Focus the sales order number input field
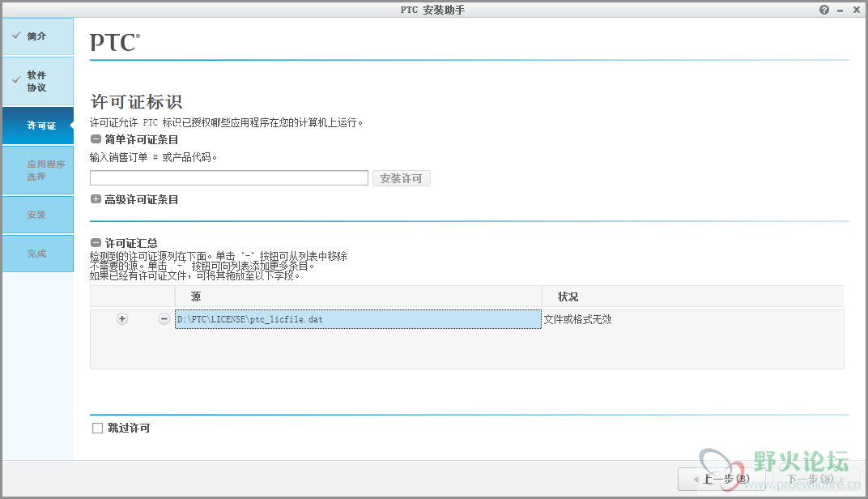 (229, 177)
